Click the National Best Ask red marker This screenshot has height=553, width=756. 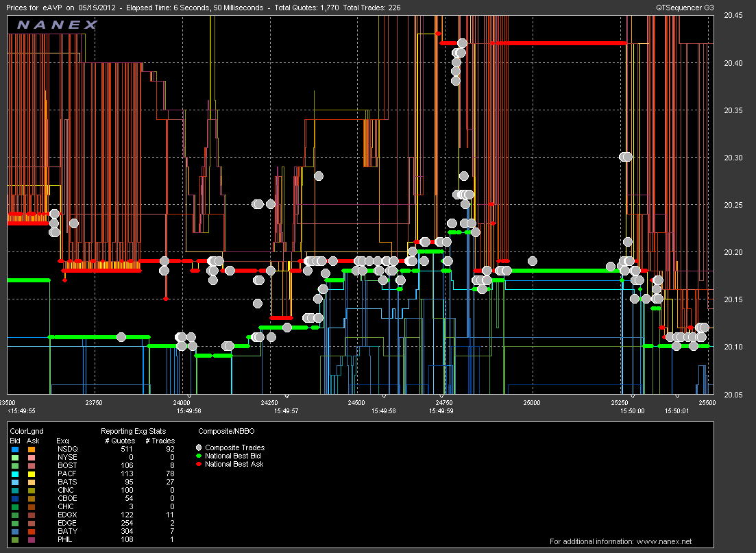(x=199, y=464)
